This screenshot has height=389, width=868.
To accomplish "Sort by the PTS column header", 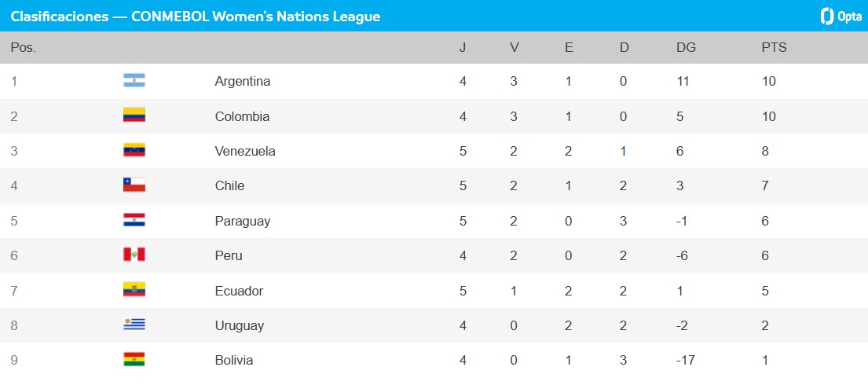I will (x=774, y=47).
